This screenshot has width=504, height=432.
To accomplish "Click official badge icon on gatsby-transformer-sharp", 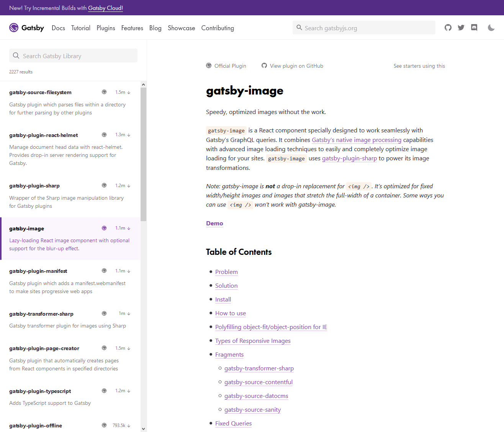I will pos(104,313).
